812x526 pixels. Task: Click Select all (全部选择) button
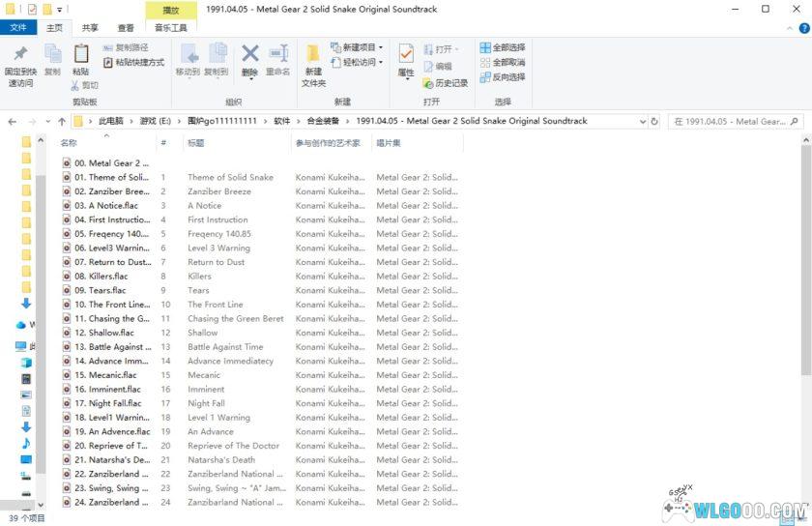click(502, 47)
